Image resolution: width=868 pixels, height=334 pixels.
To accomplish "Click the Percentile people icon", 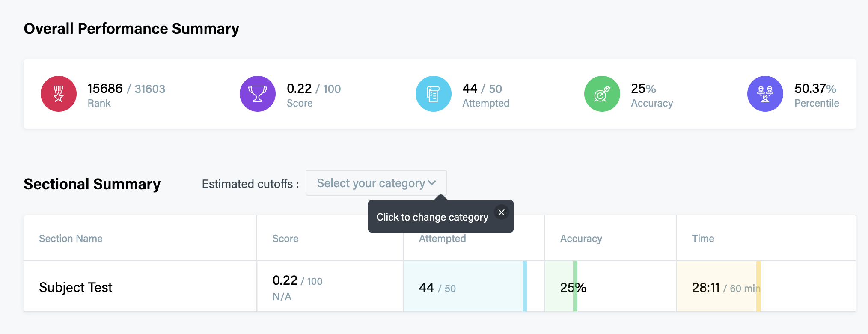I will click(765, 94).
